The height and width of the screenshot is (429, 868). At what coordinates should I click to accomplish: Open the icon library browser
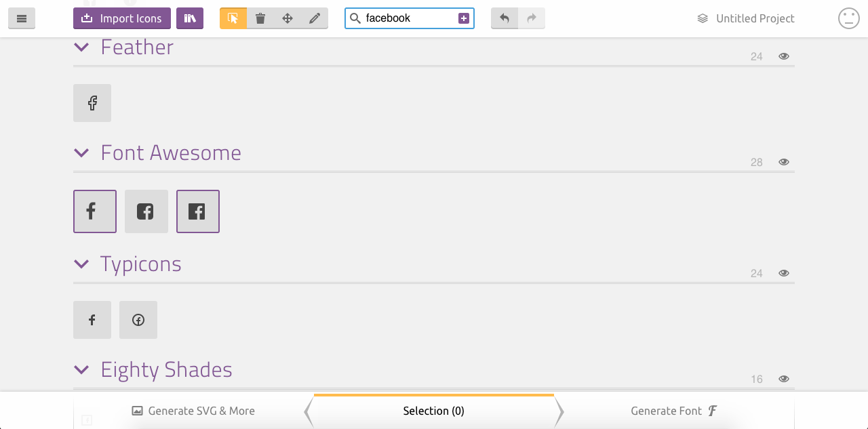click(189, 18)
